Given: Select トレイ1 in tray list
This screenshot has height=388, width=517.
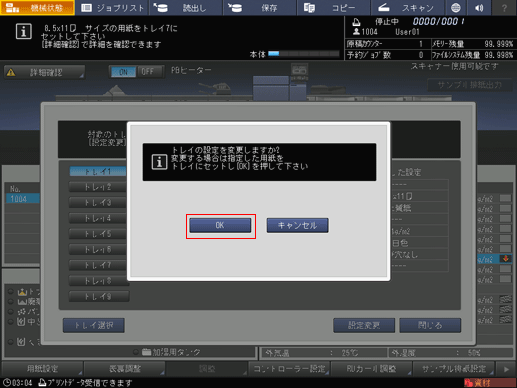Looking at the screenshot, I should (x=98, y=172).
